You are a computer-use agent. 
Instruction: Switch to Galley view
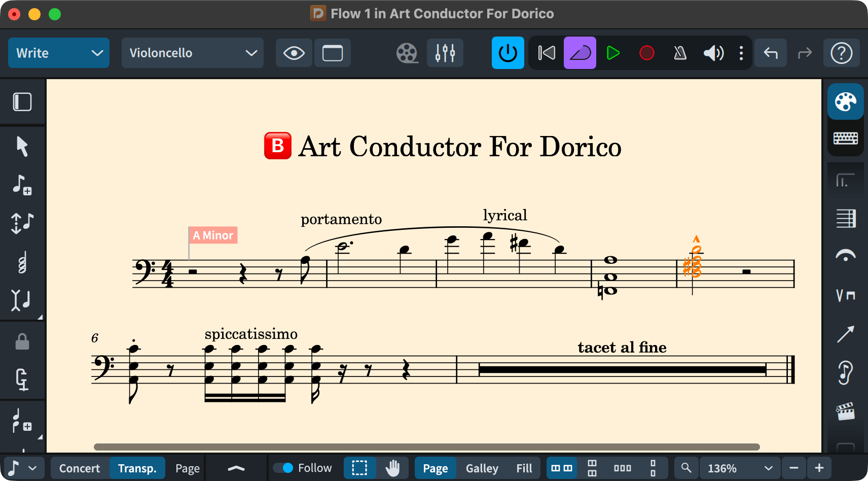482,468
